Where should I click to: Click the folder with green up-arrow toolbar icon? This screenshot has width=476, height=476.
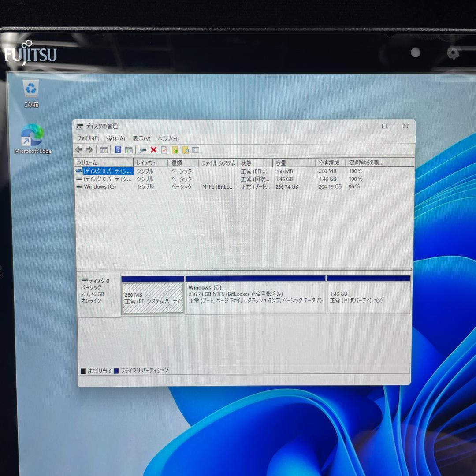click(175, 150)
